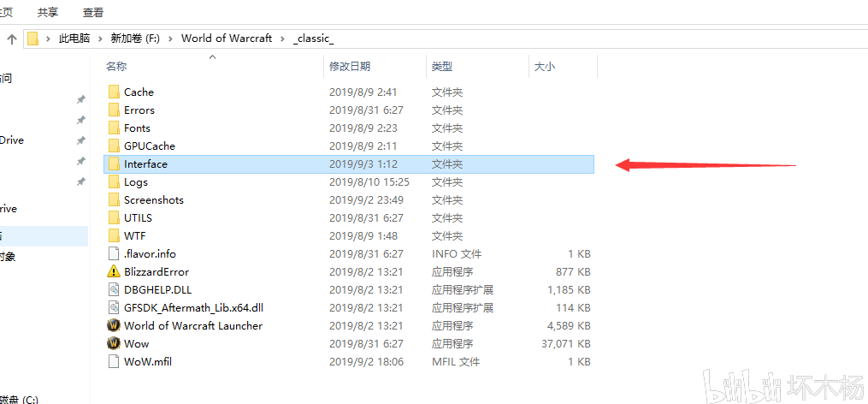Image resolution: width=868 pixels, height=404 pixels.
Task: Expand chevron after World of Warcraft breadcrumb
Action: [x=283, y=39]
